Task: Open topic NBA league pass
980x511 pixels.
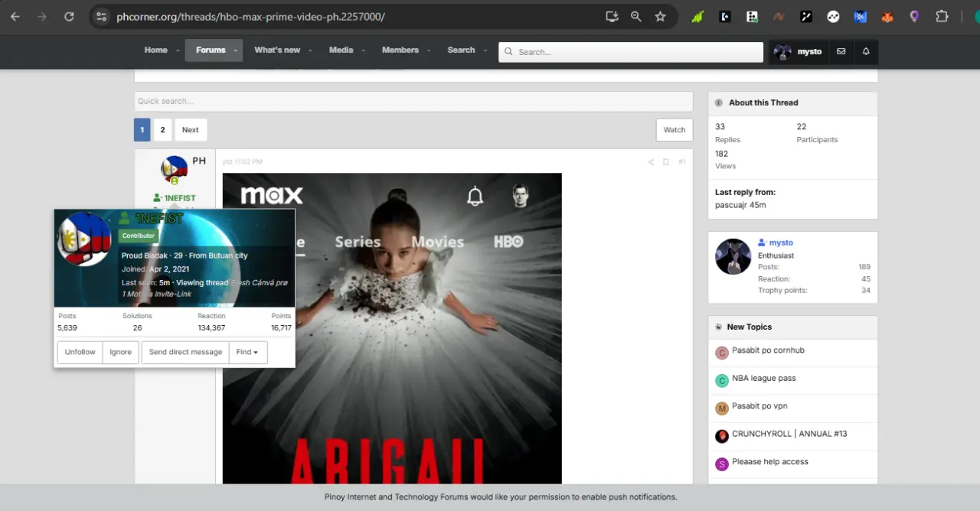Action: (x=763, y=378)
